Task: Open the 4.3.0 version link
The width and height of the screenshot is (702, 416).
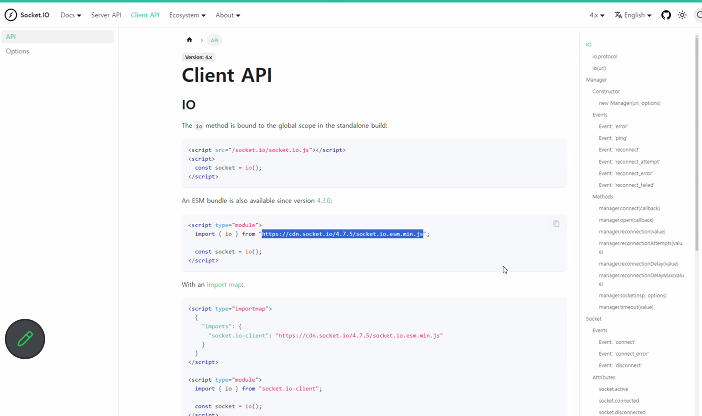Action: click(x=323, y=201)
